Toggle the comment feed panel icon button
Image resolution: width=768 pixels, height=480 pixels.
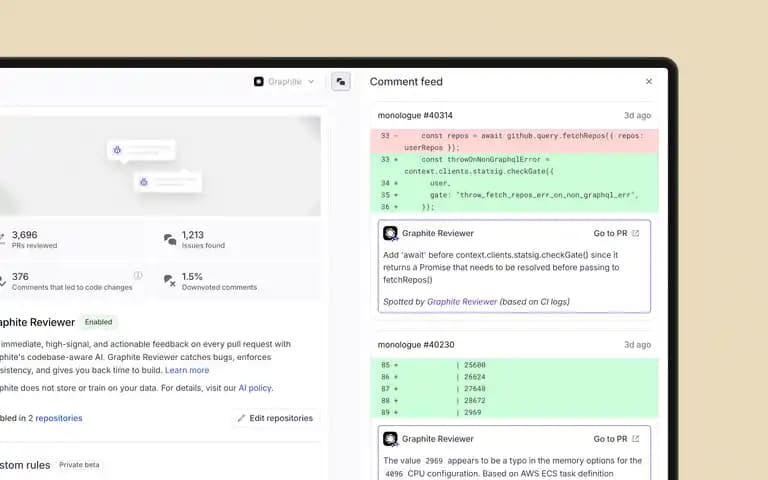[340, 81]
